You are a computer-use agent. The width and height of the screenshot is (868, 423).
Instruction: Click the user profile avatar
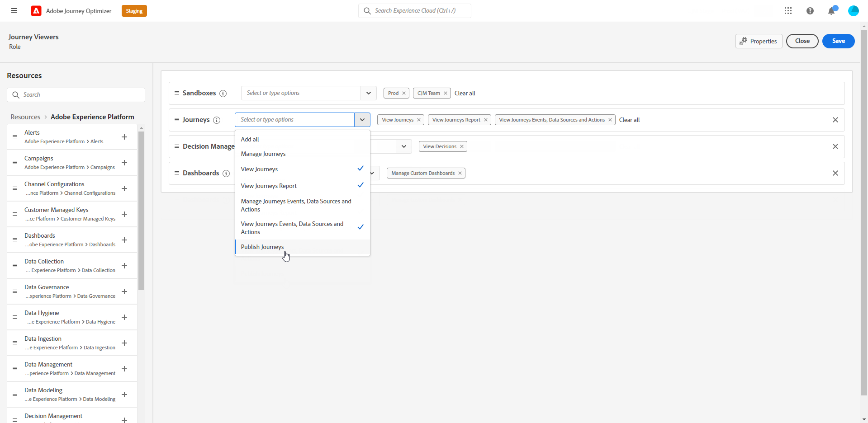pyautogui.click(x=853, y=11)
